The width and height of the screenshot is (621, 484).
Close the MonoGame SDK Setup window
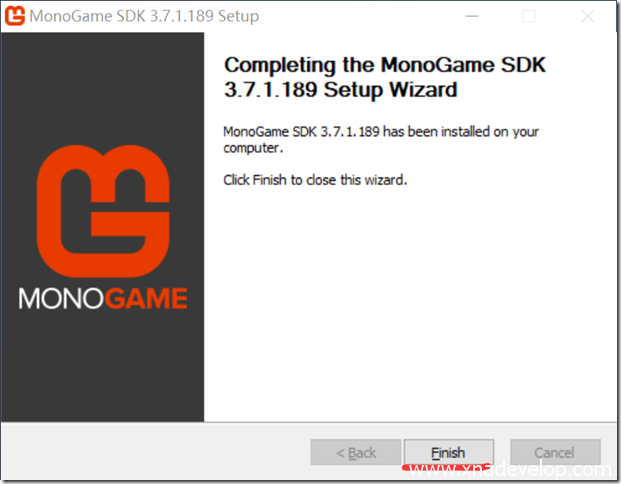pos(587,16)
